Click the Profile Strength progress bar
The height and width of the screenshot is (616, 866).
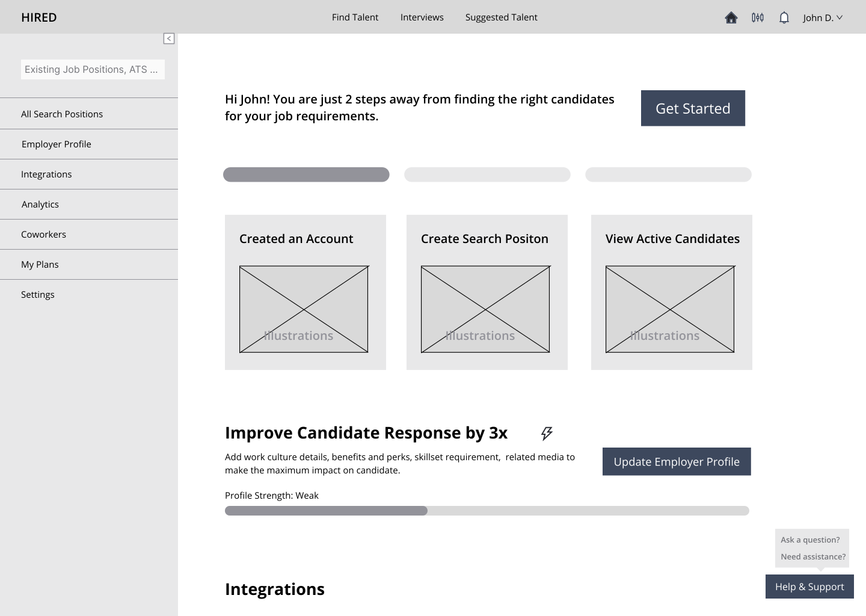click(x=487, y=510)
